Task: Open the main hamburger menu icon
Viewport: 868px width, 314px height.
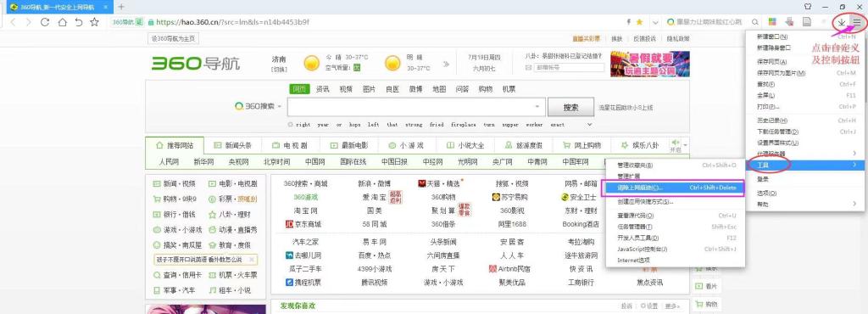Action: point(857,22)
